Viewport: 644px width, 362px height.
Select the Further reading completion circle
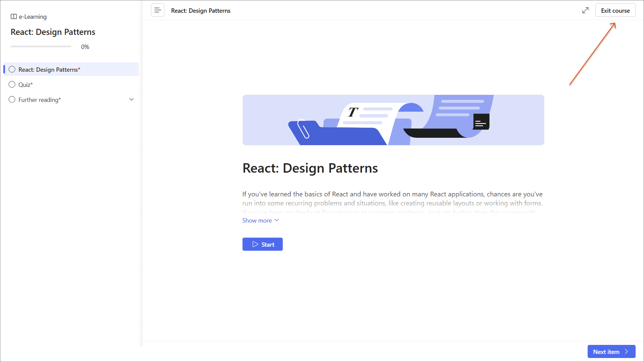click(12, 100)
